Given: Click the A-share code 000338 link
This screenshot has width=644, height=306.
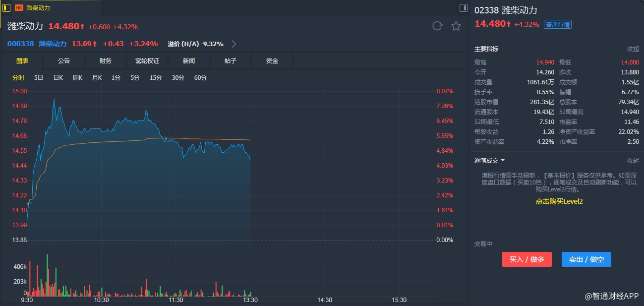Looking at the screenshot, I should point(20,44).
